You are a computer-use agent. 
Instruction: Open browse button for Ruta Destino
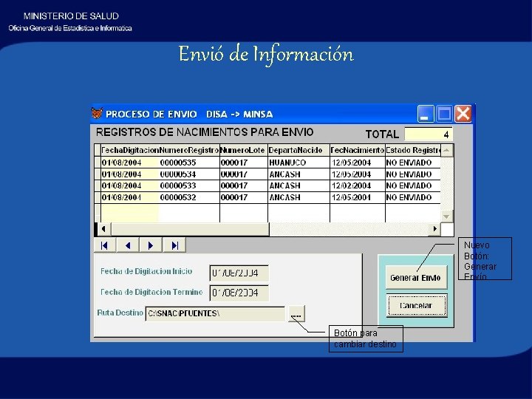tap(296, 313)
